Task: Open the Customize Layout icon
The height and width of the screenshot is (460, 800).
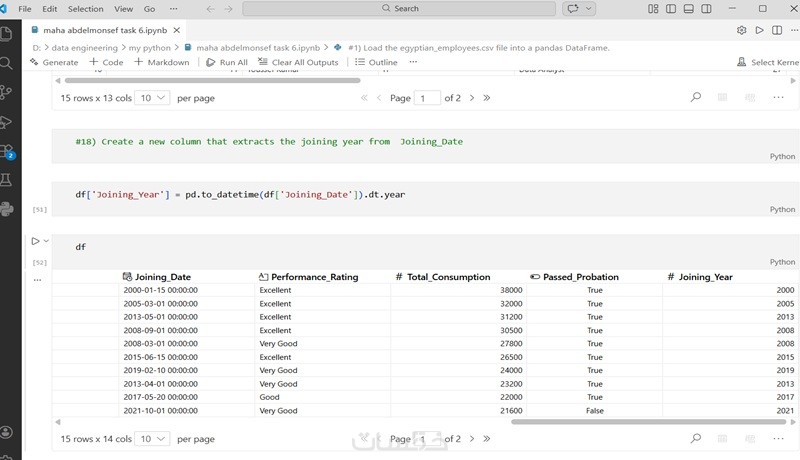Action: 653,9
